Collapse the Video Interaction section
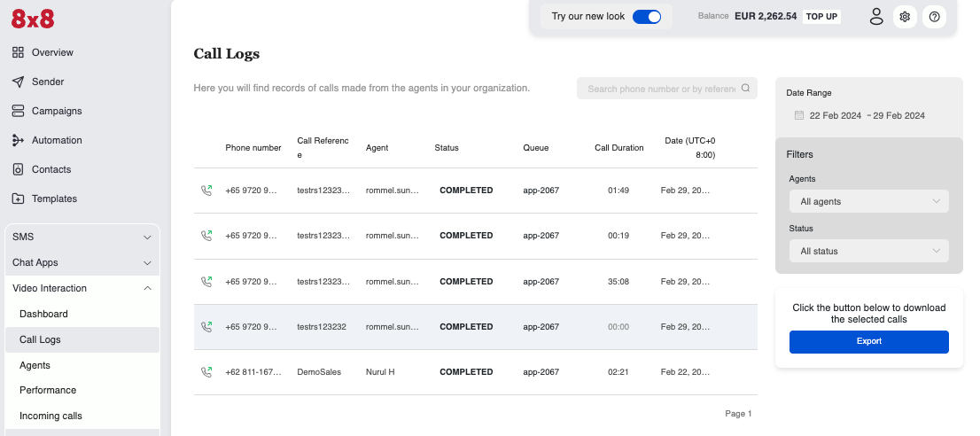Screen dimensions: 980x436 pyautogui.click(x=147, y=289)
